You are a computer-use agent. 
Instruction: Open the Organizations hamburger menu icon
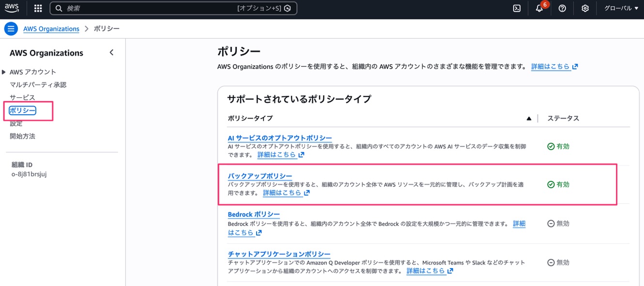pos(11,29)
